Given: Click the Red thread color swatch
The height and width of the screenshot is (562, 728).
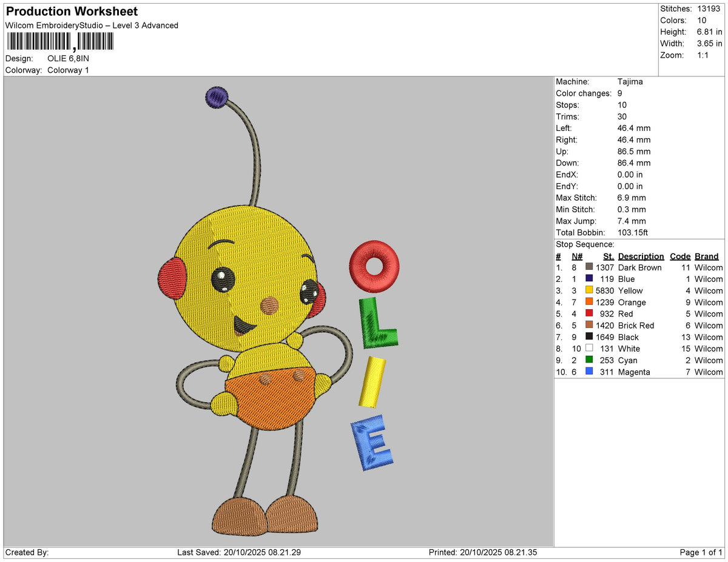Looking at the screenshot, I should tap(589, 313).
